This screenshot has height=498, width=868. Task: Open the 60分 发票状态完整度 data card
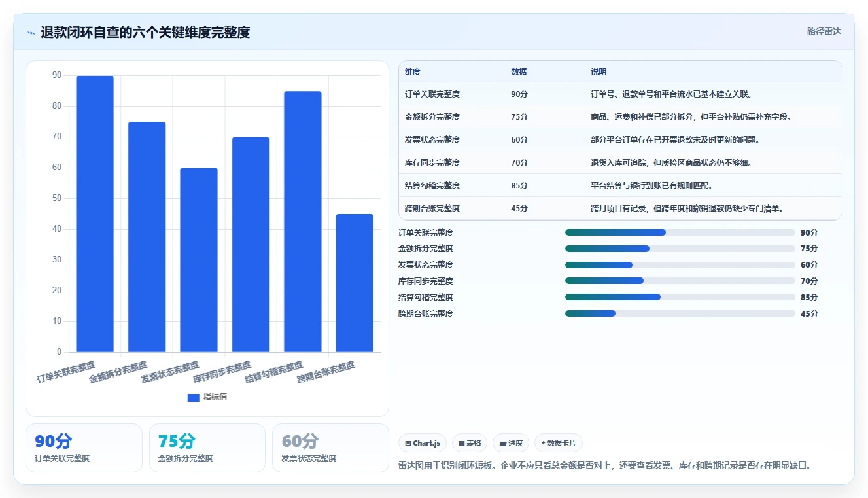pyautogui.click(x=330, y=448)
